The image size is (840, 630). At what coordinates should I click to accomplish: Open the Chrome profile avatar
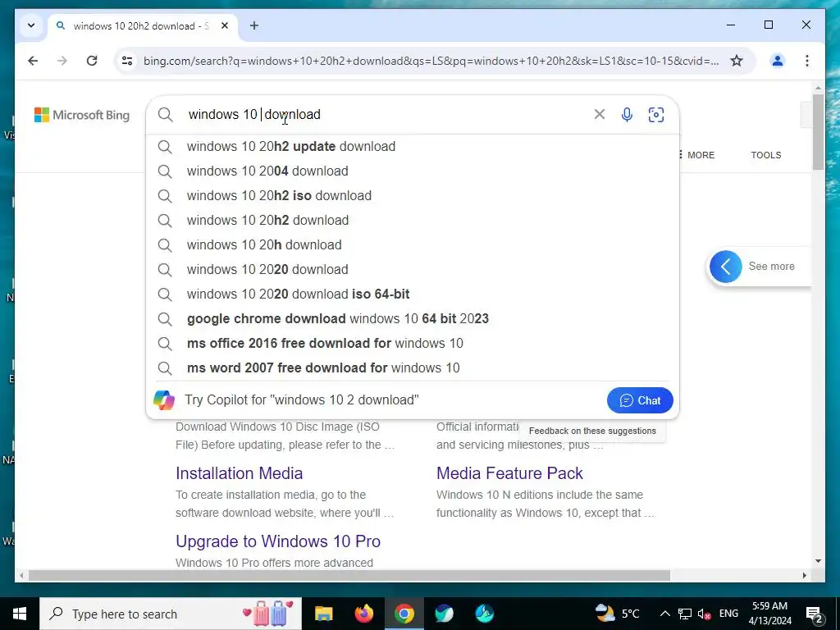[x=778, y=61]
